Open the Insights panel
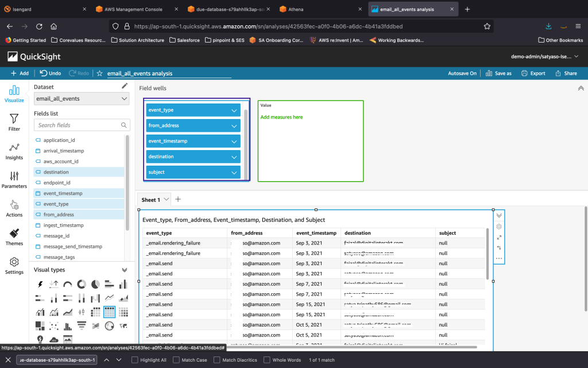The height and width of the screenshot is (368, 588). [14, 151]
